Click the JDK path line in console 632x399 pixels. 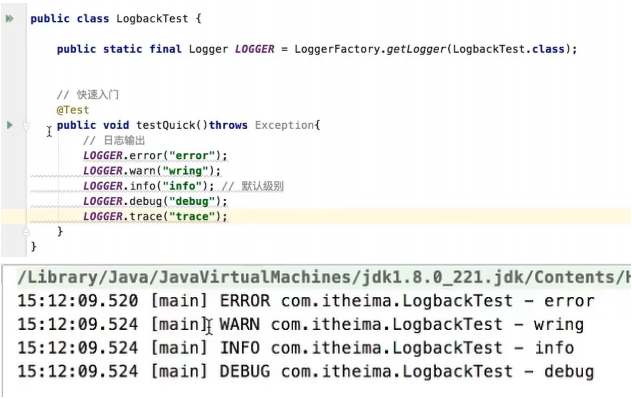[x=324, y=278]
